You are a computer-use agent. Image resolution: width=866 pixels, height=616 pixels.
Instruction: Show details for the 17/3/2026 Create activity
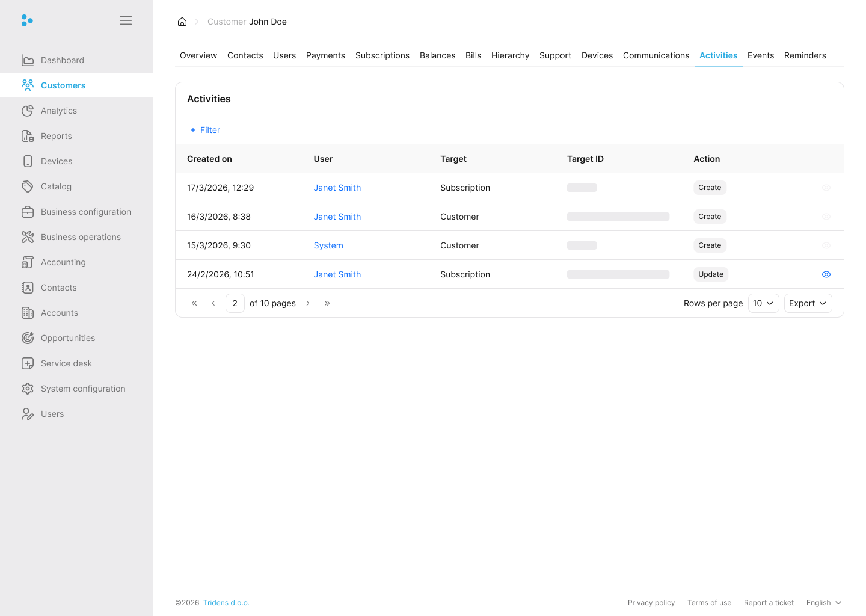[826, 187]
